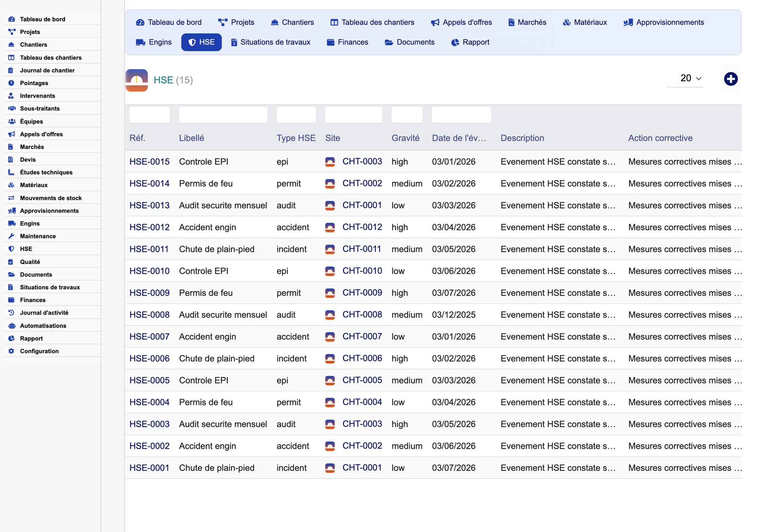Click the Type HSE filter input field
The width and height of the screenshot is (757, 532).
(x=296, y=115)
